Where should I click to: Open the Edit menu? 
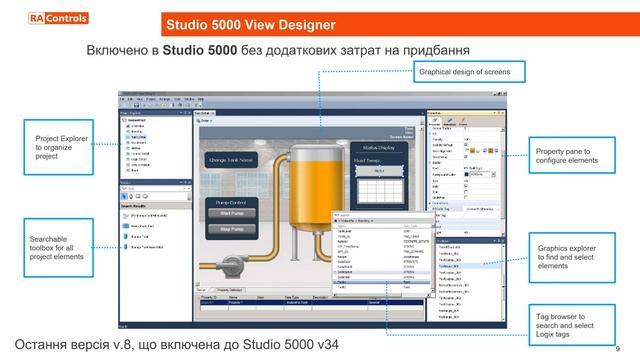click(130, 99)
